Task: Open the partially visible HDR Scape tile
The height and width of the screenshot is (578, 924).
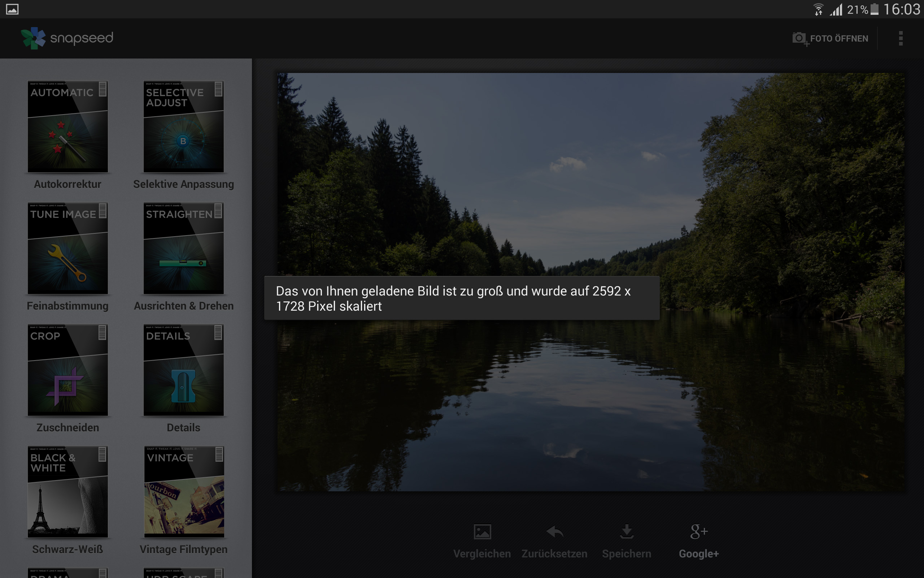Action: point(183,573)
